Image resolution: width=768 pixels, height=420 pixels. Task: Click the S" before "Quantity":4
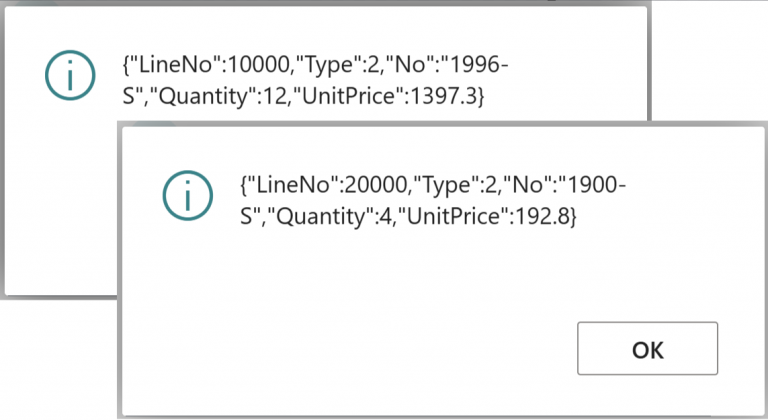pyautogui.click(x=252, y=216)
